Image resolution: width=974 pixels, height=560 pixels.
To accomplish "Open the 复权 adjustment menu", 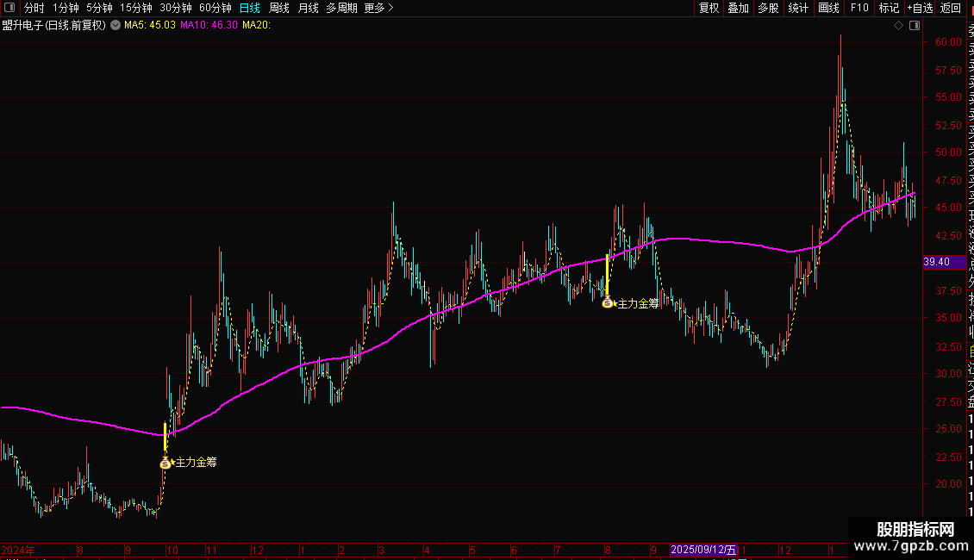I will 709,8.
